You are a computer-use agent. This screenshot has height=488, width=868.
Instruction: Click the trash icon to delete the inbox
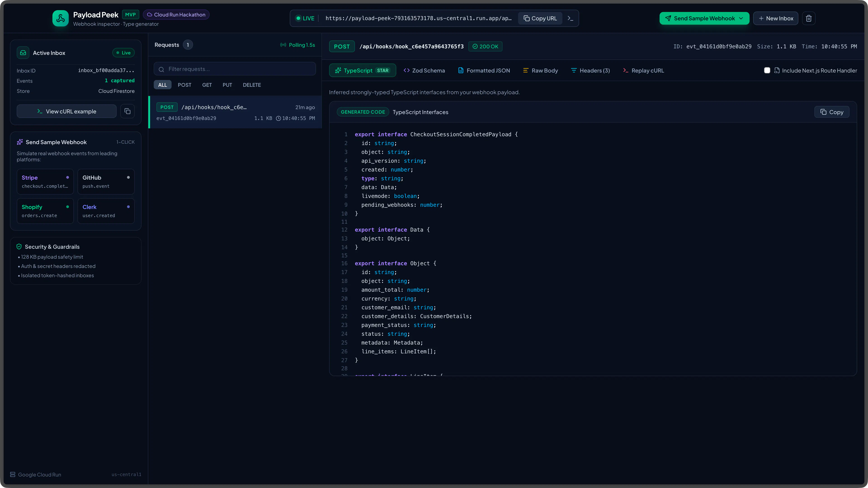click(809, 18)
